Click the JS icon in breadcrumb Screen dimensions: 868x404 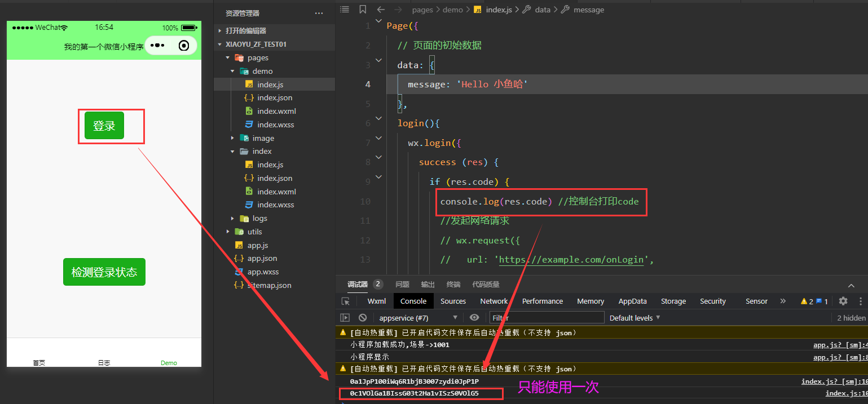coord(478,10)
